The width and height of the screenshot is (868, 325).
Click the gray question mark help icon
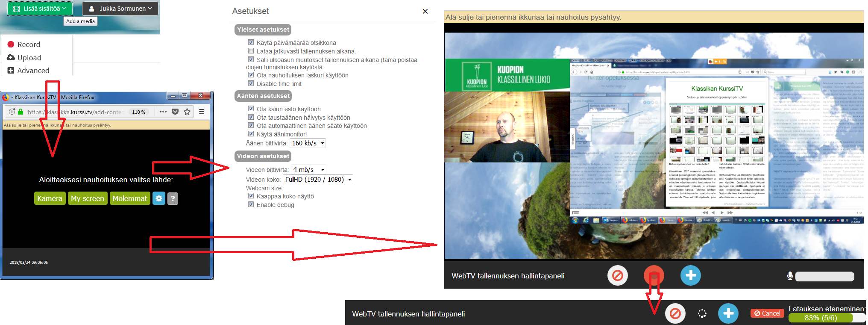(173, 198)
